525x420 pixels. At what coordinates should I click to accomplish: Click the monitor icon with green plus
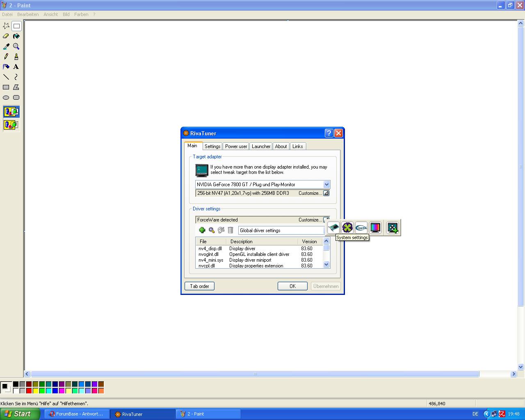(x=393, y=228)
